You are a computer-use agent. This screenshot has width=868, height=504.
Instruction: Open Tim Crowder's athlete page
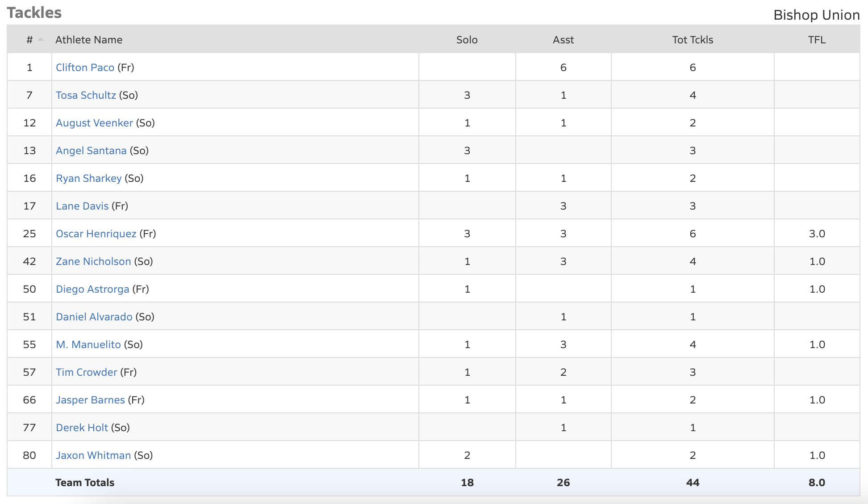pos(86,372)
